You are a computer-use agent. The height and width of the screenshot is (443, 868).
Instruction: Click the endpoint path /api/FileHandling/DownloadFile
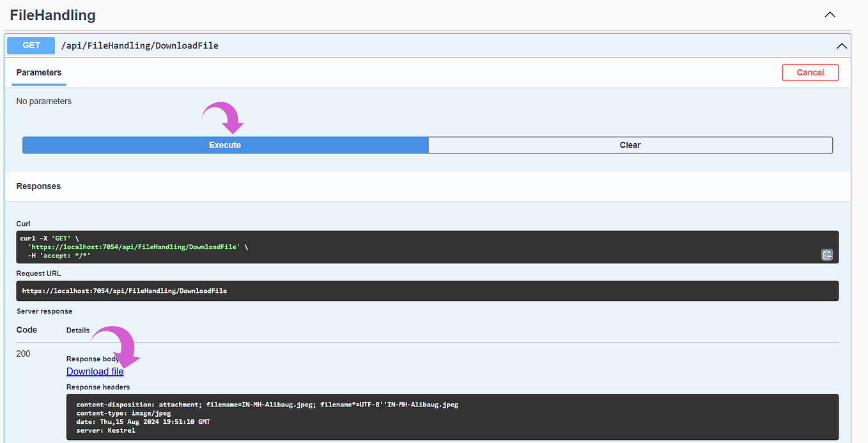point(139,45)
